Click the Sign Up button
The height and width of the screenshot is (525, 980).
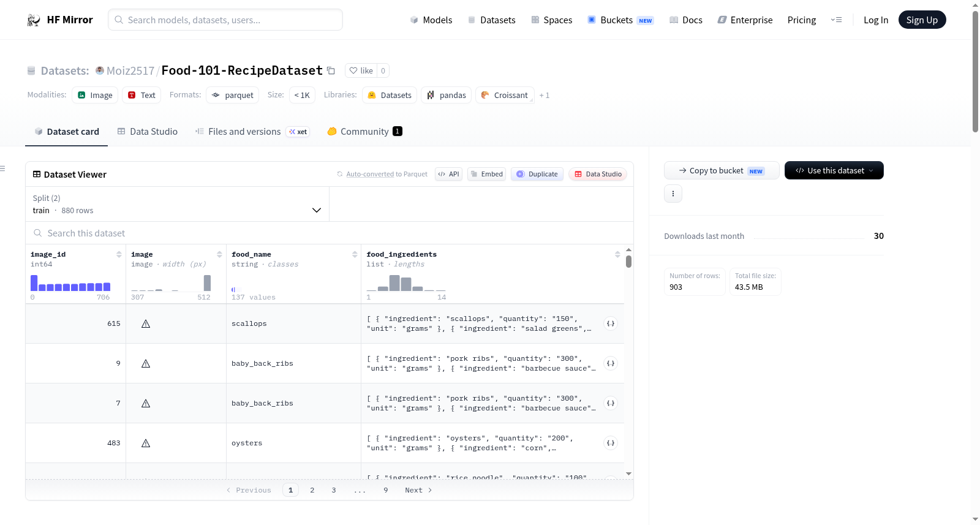tap(922, 20)
